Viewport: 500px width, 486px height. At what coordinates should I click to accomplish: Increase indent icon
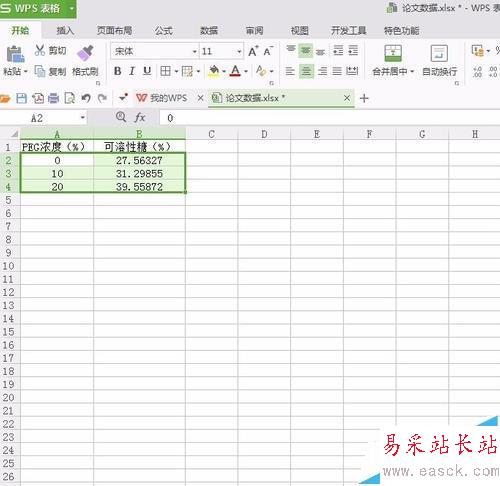tap(353, 51)
